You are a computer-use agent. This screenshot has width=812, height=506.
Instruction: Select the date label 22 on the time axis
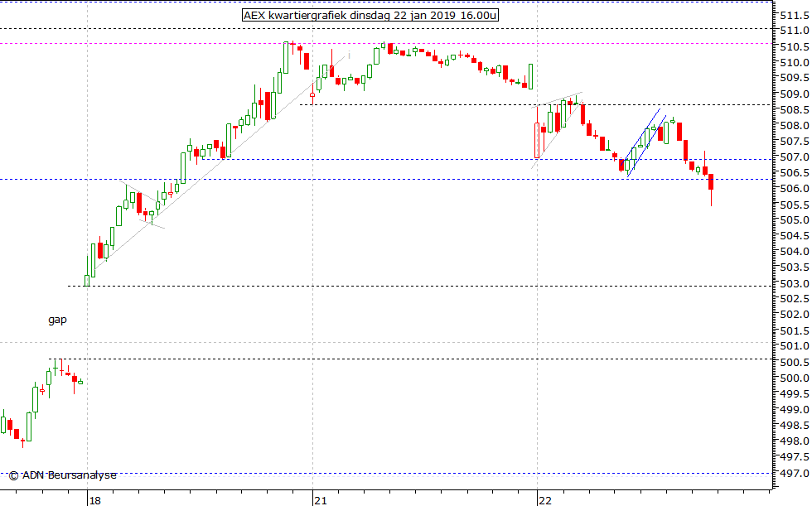coord(545,500)
